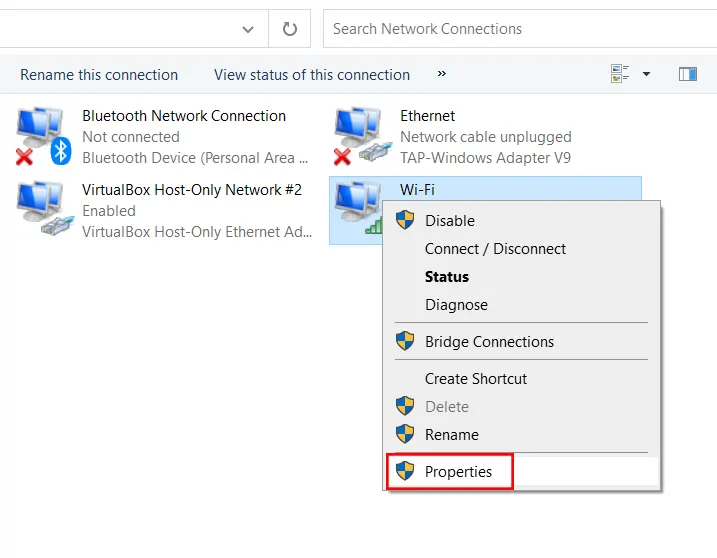Click TAP-Windows Adapter V9 text
The image size is (717, 558).
click(x=485, y=158)
